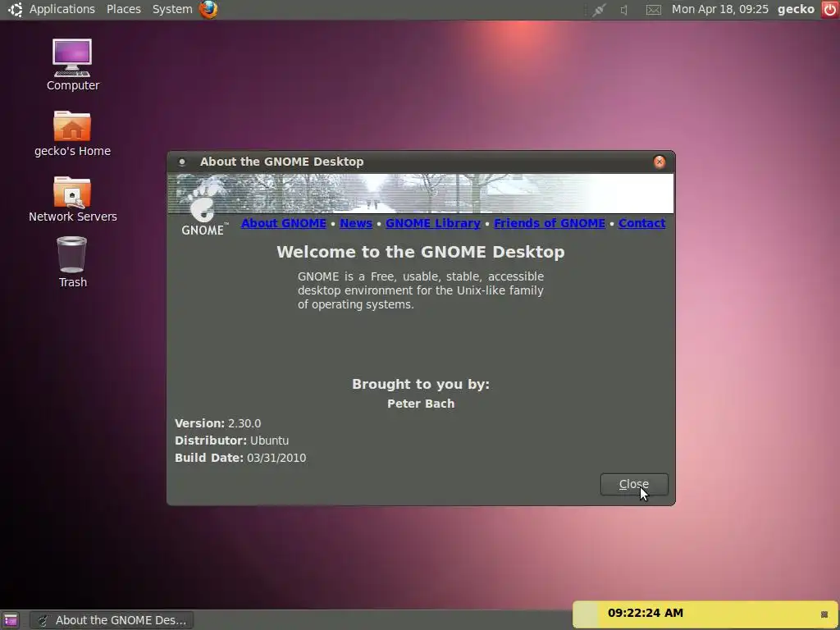Image resolution: width=840 pixels, height=630 pixels.
Task: Open the System menu
Action: pos(172,9)
